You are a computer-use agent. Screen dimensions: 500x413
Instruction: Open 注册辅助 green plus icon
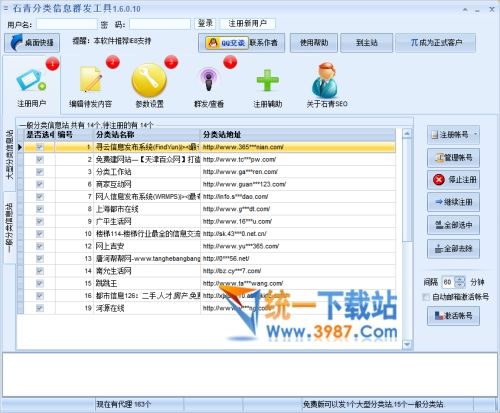268,80
